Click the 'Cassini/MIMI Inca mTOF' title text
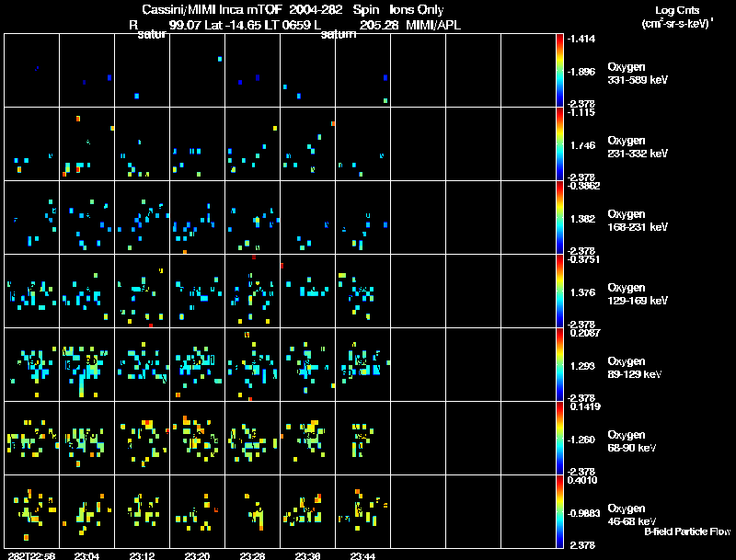Viewport: 736px width, 560px height. click(212, 9)
